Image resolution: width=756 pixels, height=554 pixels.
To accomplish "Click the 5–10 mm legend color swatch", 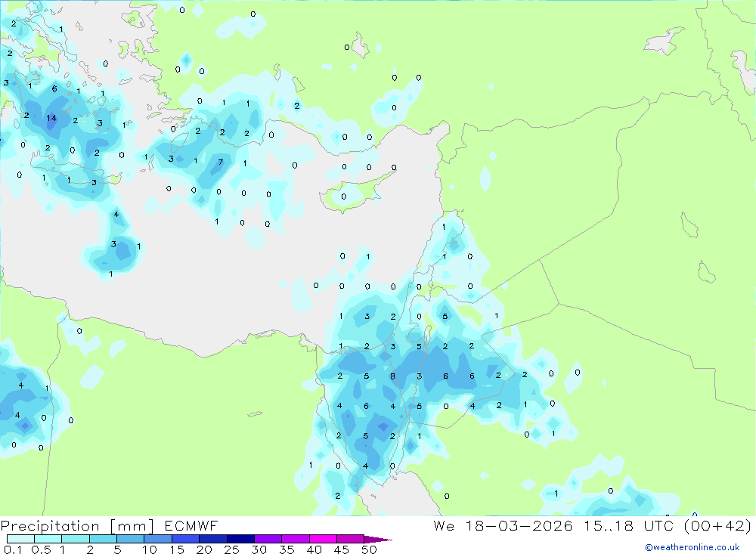I will click(131, 539).
